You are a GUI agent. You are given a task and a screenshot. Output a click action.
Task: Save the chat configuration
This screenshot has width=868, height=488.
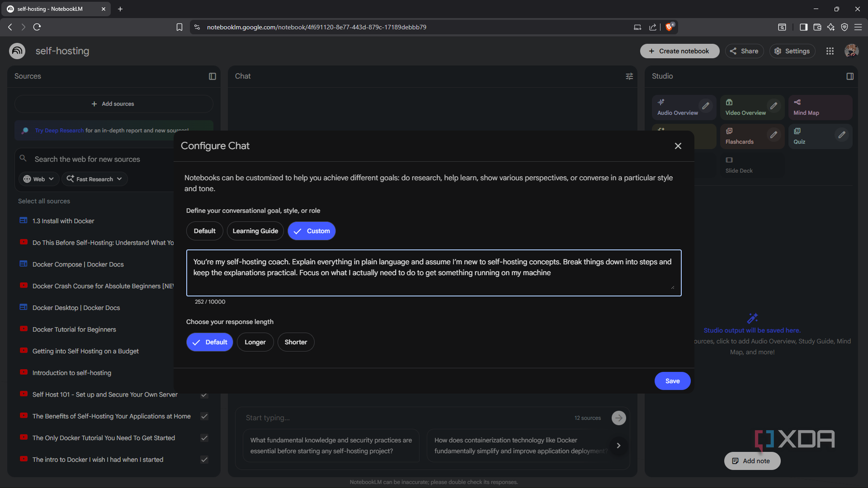(x=672, y=381)
